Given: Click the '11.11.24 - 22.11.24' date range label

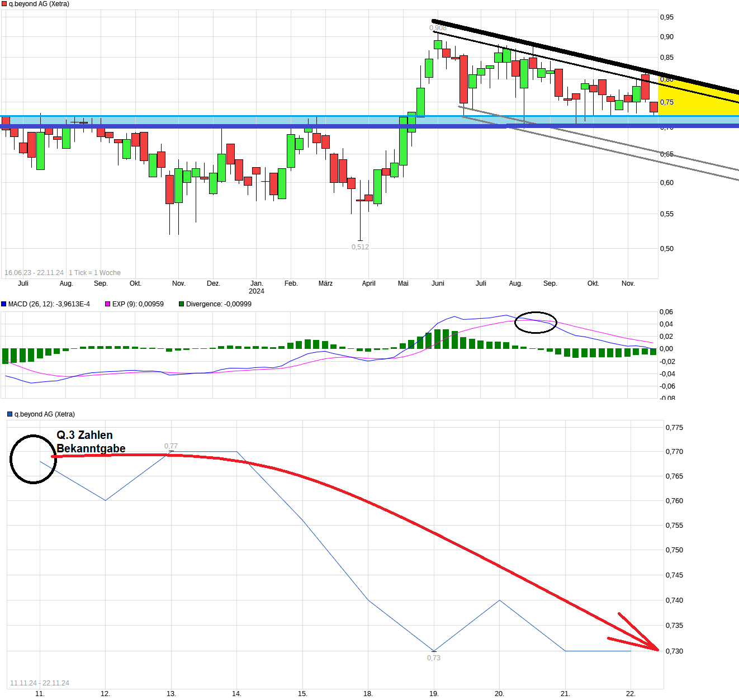Looking at the screenshot, I should tap(40, 683).
